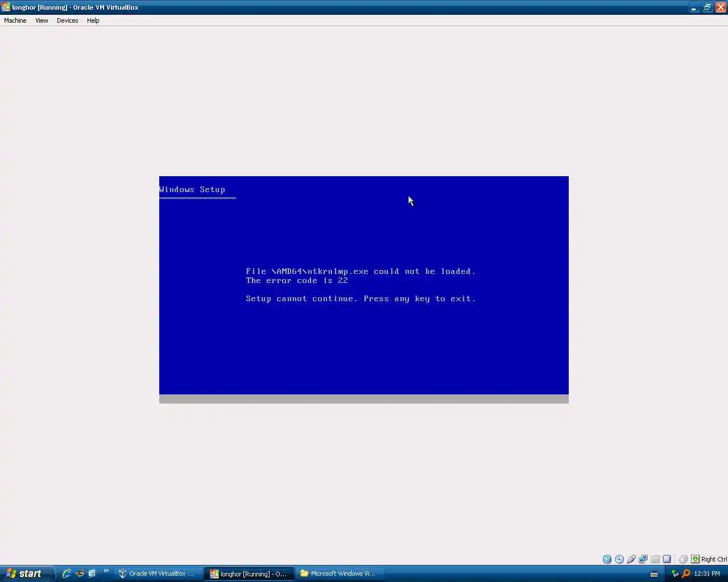728x582 pixels.
Task: Click the shared folders indicator icon
Action: (x=655, y=559)
